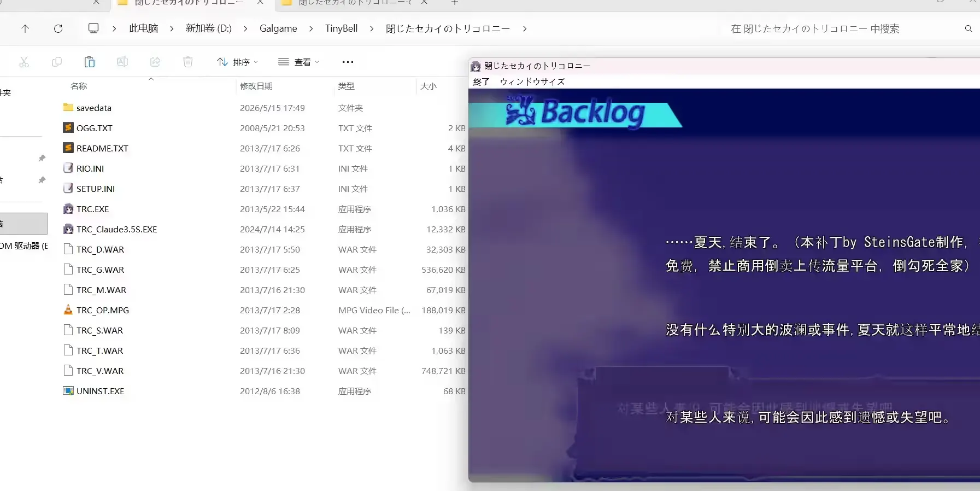980x491 pixels.
Task: Open the 終了 menu in game window
Action: [x=482, y=81]
